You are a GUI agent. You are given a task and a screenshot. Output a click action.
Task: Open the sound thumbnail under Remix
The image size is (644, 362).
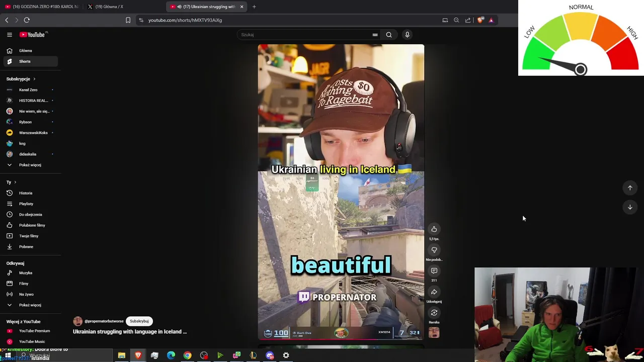pyautogui.click(x=434, y=333)
